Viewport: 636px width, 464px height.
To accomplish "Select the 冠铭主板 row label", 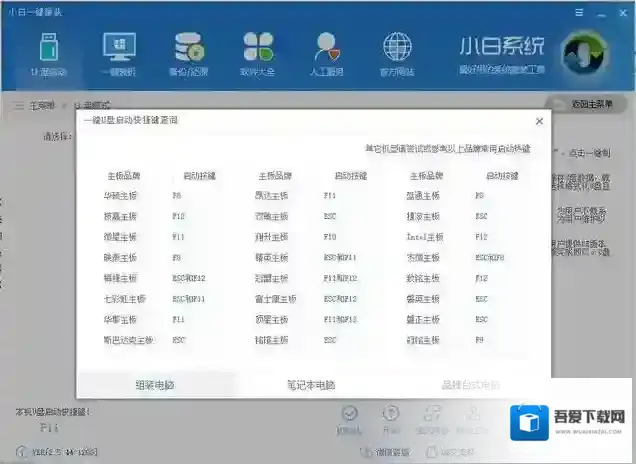I will 423,340.
